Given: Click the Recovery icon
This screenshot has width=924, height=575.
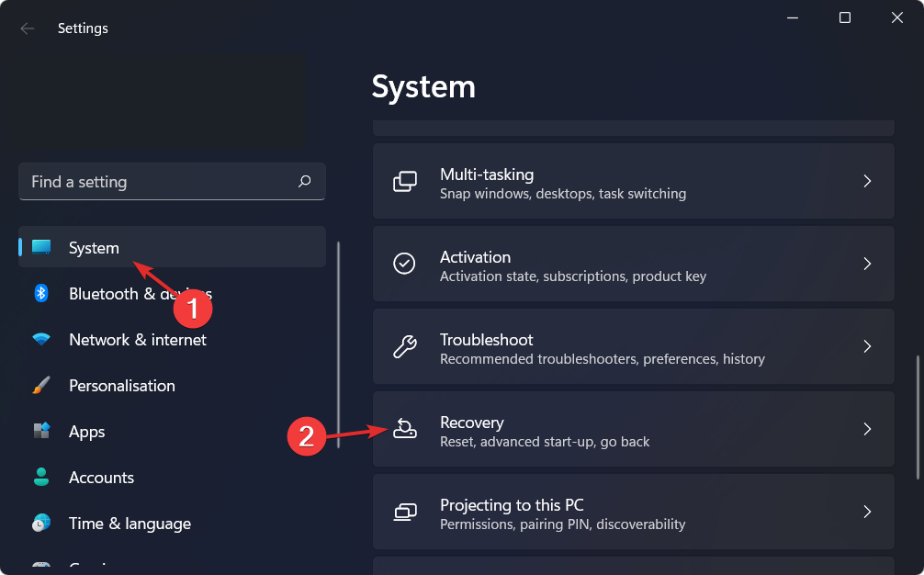Looking at the screenshot, I should pyautogui.click(x=404, y=429).
